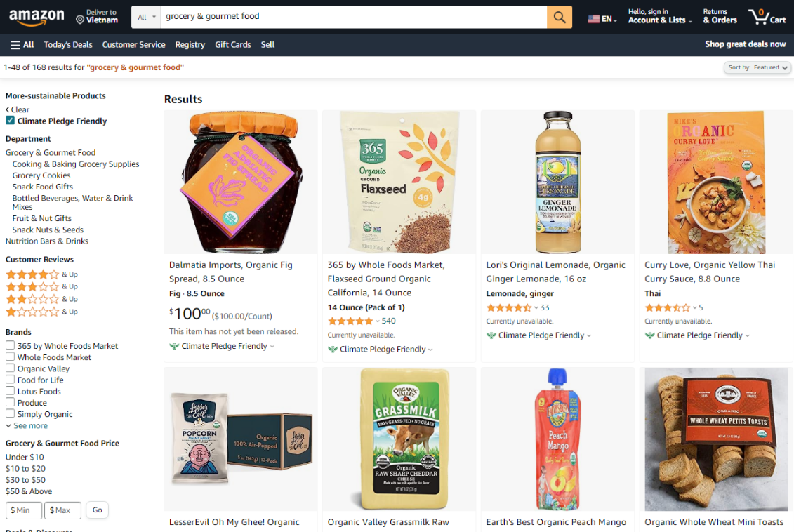Image resolution: width=794 pixels, height=532 pixels.
Task: Open the Sort by Featured dropdown
Action: click(x=757, y=67)
